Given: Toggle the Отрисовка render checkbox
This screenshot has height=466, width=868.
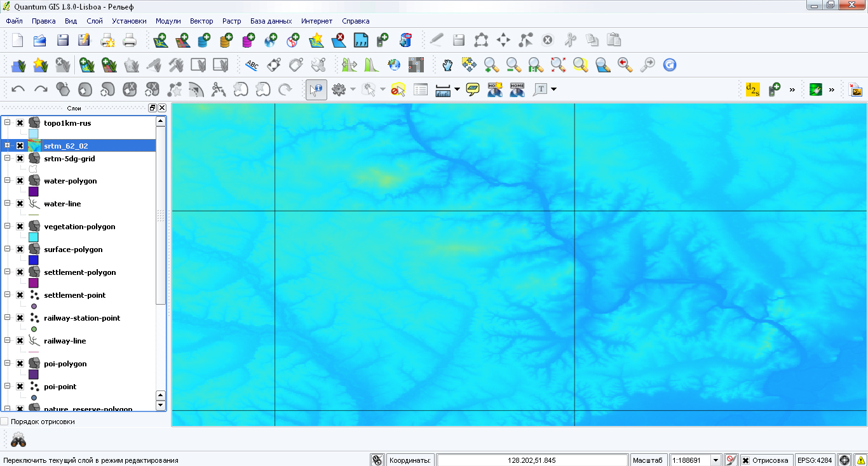Looking at the screenshot, I should click(x=746, y=460).
